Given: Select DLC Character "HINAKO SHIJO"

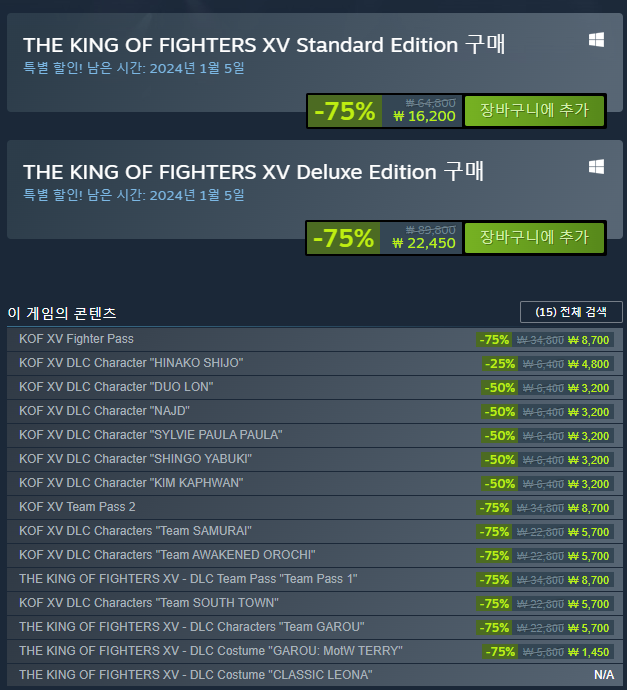Looking at the screenshot, I should click(131, 363).
